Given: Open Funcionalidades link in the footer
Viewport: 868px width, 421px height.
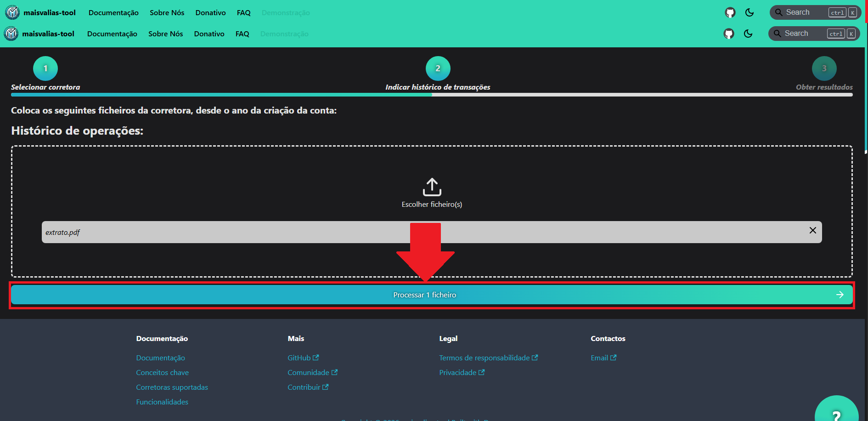Looking at the screenshot, I should coord(162,402).
